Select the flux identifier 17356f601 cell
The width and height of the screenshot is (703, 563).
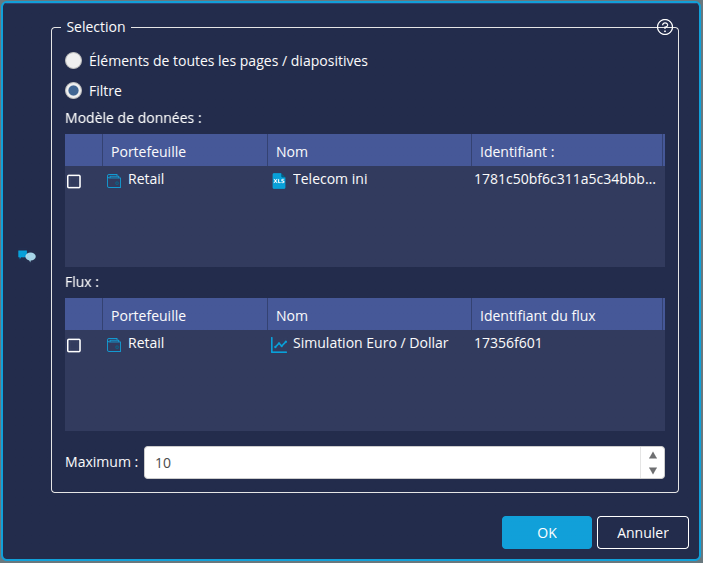[x=508, y=344]
